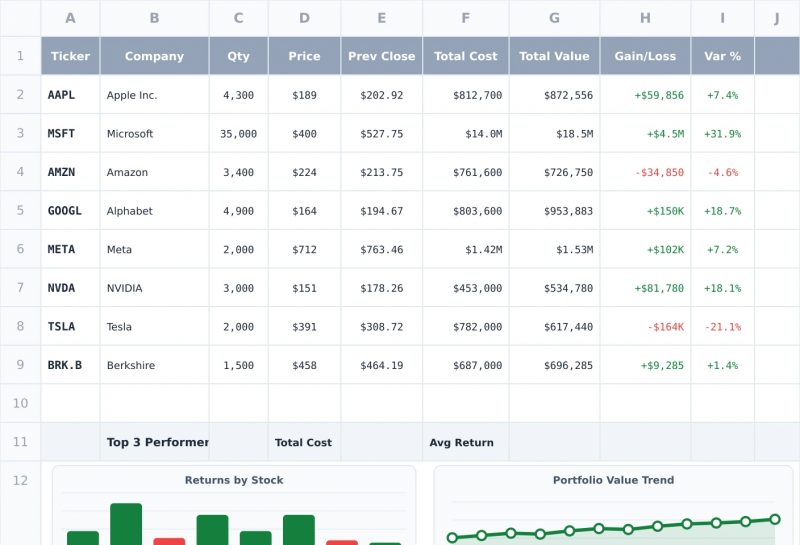Select quantity cell 4,900

click(x=239, y=211)
